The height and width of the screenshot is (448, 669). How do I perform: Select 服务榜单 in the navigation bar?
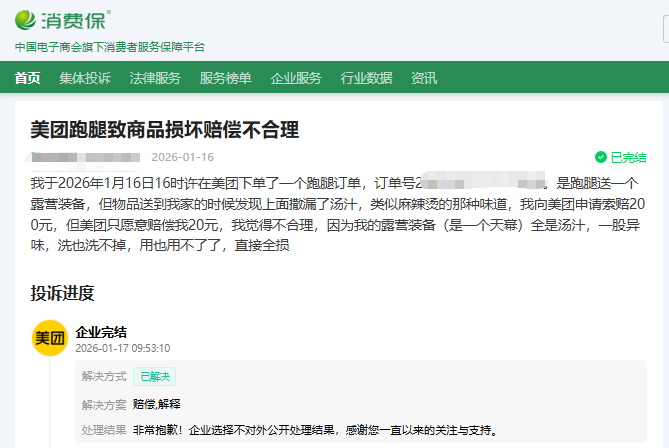point(225,78)
